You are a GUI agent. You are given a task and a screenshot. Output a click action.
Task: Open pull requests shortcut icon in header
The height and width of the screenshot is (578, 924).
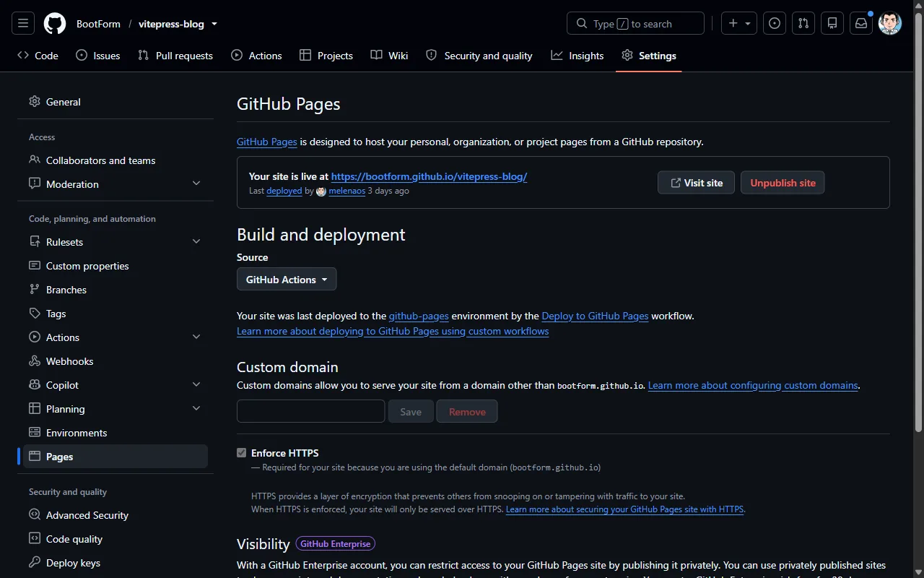[x=803, y=23]
